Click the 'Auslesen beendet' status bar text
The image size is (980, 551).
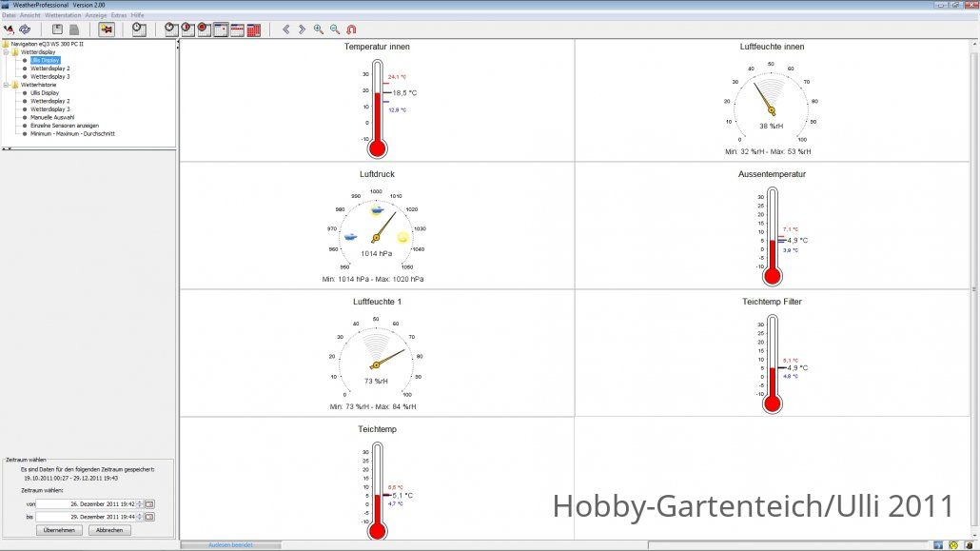pyautogui.click(x=230, y=545)
